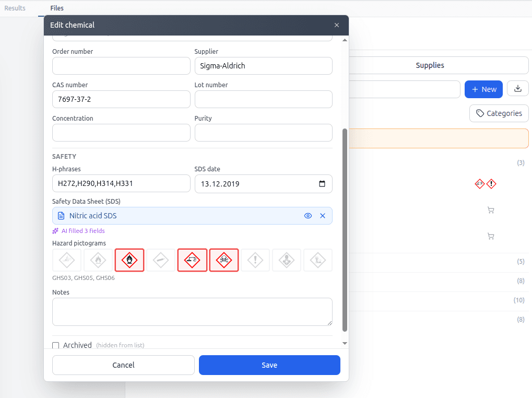Click into the Notes text area
The height and width of the screenshot is (398, 532).
[x=192, y=312]
